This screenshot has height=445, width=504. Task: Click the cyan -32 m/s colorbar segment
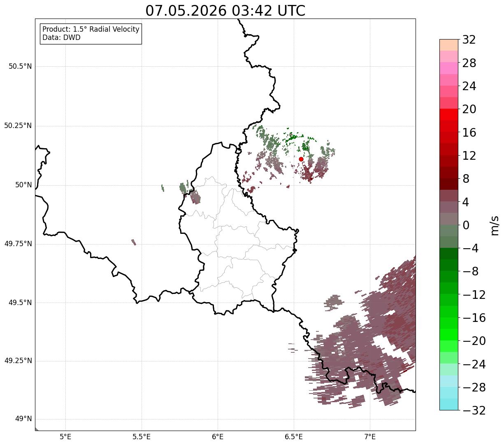coord(449,404)
